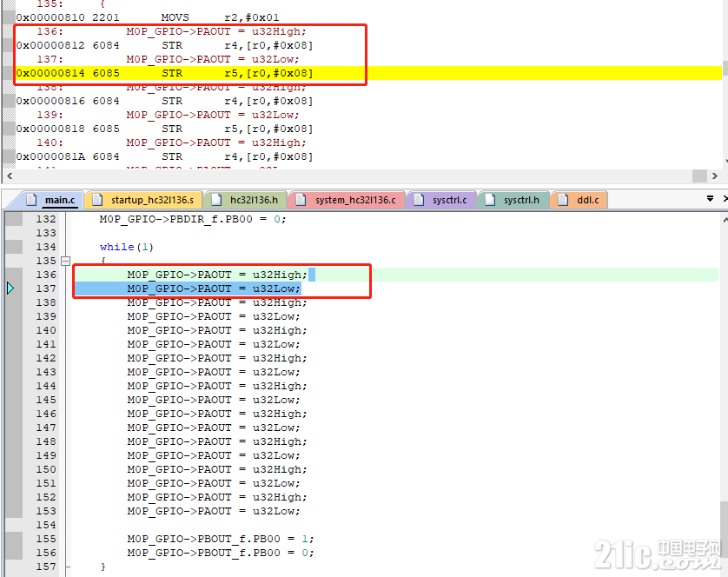Switch to the main.c tab
728x577 pixels.
tap(50, 200)
